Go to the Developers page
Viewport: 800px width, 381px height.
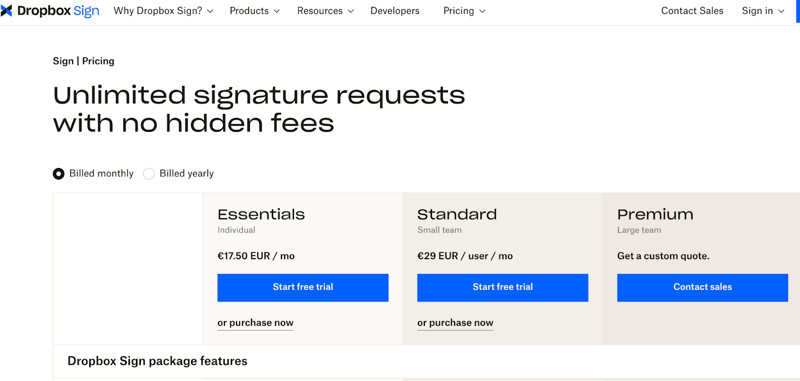395,11
